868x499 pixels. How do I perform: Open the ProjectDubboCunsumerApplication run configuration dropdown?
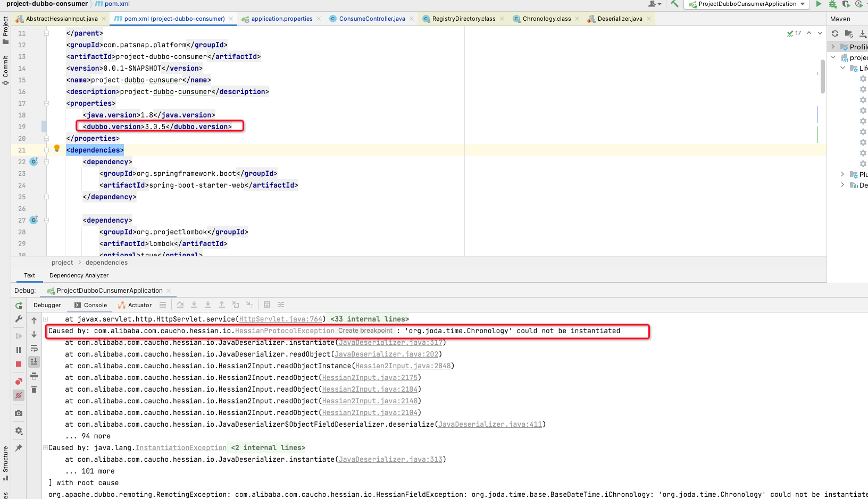(747, 4)
